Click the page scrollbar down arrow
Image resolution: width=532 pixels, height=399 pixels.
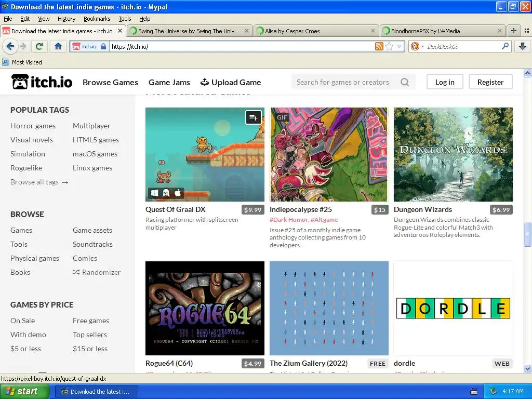click(x=527, y=368)
